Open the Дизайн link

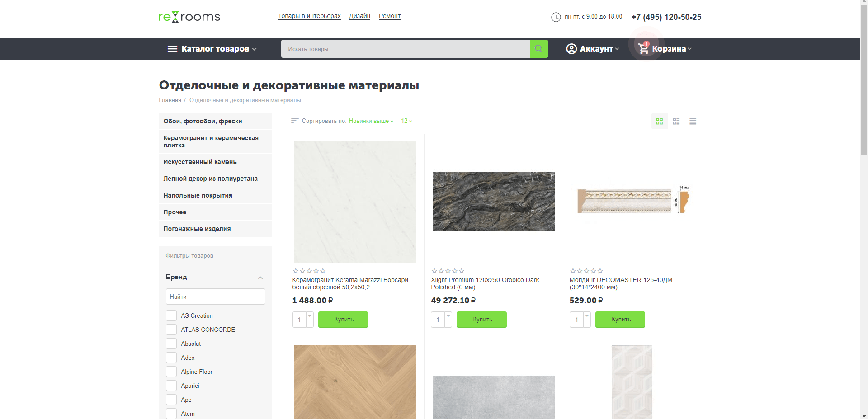pos(359,16)
